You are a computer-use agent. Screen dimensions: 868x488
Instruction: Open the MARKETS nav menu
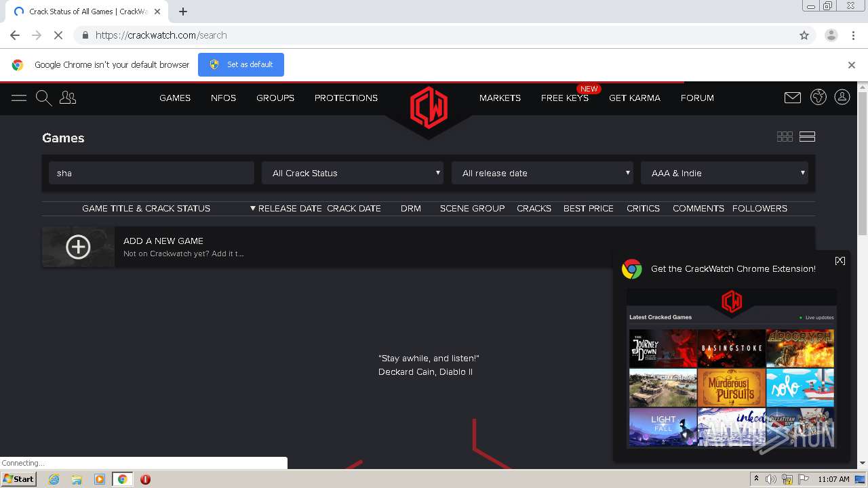pyautogui.click(x=500, y=98)
